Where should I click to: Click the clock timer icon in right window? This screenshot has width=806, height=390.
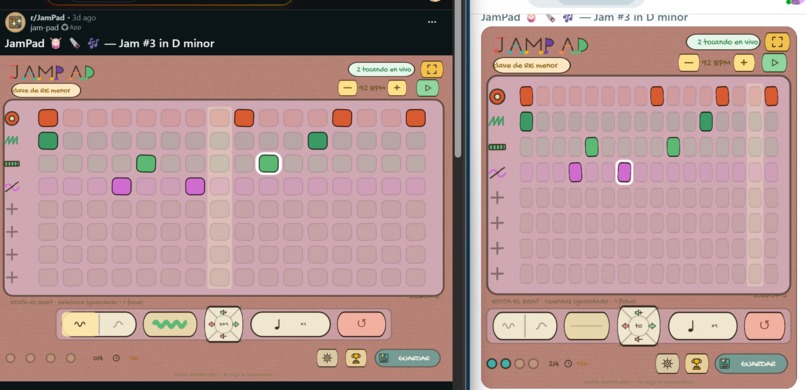pos(568,364)
